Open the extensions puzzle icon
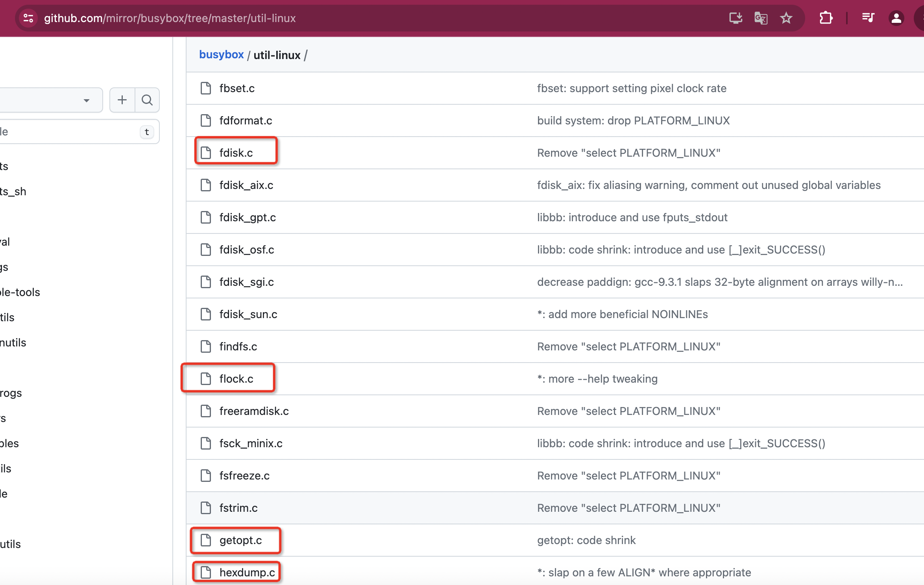 [826, 18]
